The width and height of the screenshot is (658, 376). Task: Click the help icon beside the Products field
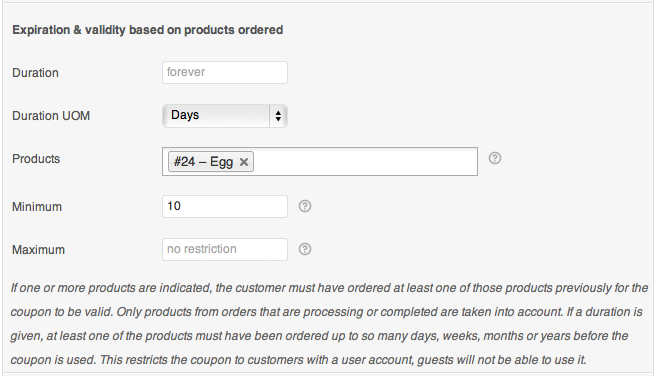(x=495, y=158)
